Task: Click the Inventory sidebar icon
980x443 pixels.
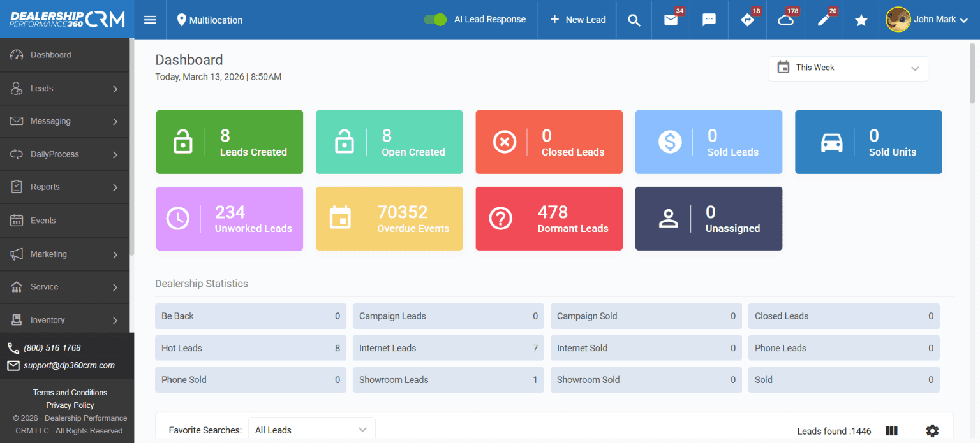Action: pyautogui.click(x=17, y=320)
